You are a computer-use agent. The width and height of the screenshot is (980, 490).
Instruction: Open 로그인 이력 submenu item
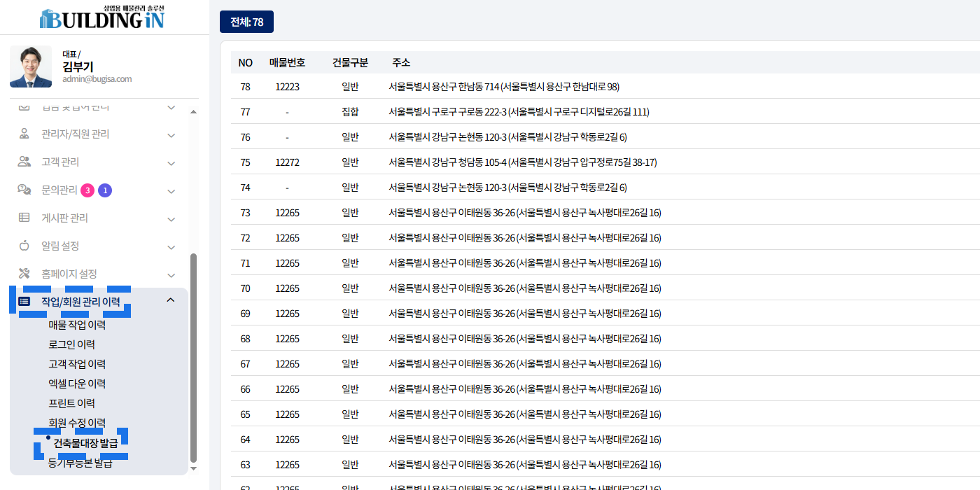71,344
